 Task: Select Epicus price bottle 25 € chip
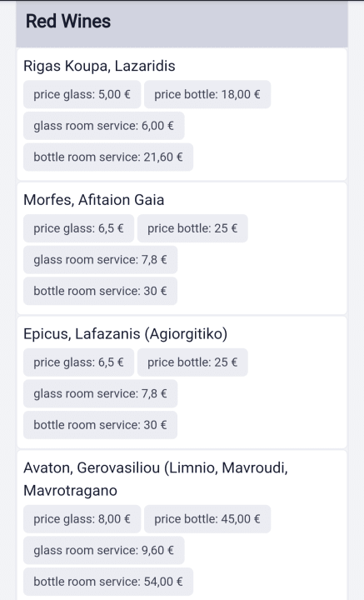point(192,362)
